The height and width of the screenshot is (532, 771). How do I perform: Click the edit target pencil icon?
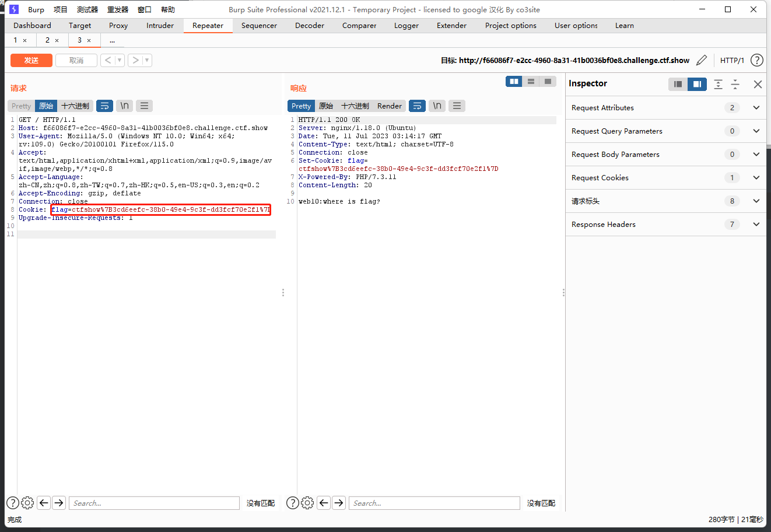click(x=702, y=60)
